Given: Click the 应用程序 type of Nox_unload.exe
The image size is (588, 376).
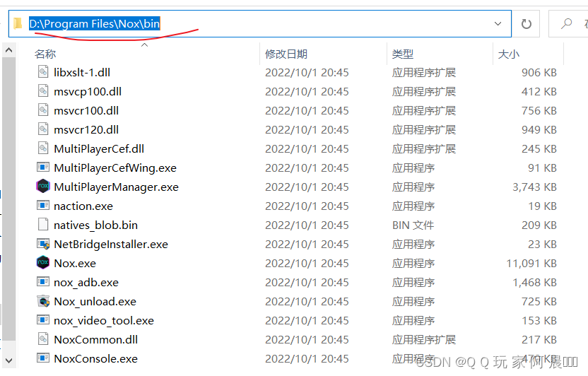Looking at the screenshot, I should pos(413,302).
